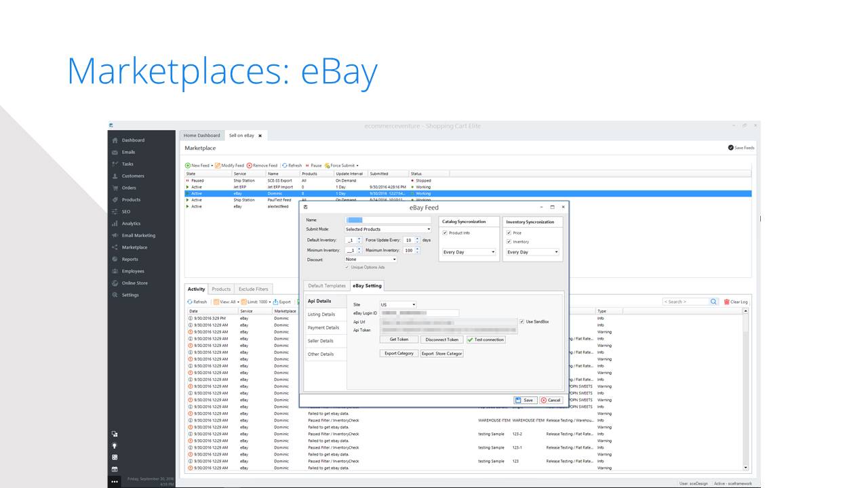Click the Disconnect Token button
The height and width of the screenshot is (488, 868).
(442, 340)
